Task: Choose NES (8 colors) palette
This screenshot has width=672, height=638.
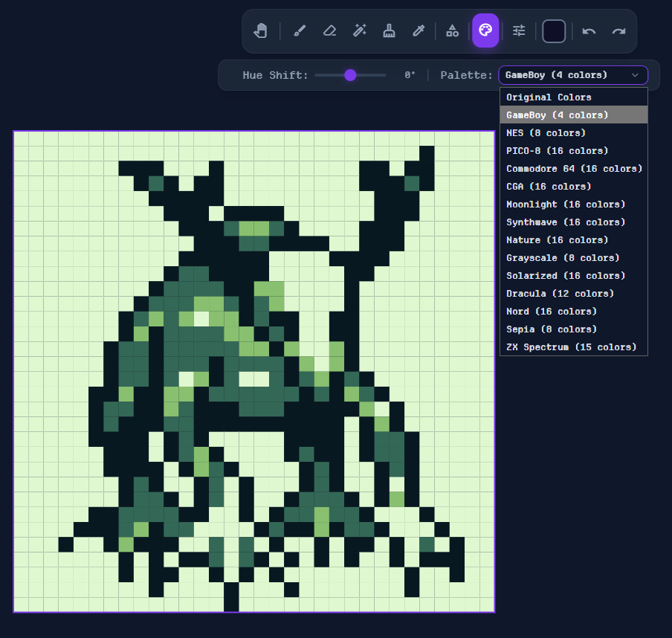Action: coord(573,133)
